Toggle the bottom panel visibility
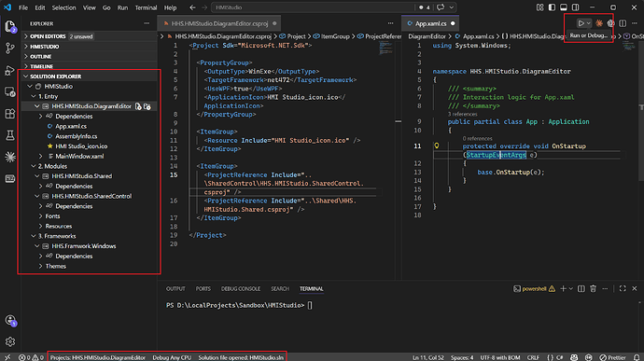 pyautogui.click(x=564, y=7)
